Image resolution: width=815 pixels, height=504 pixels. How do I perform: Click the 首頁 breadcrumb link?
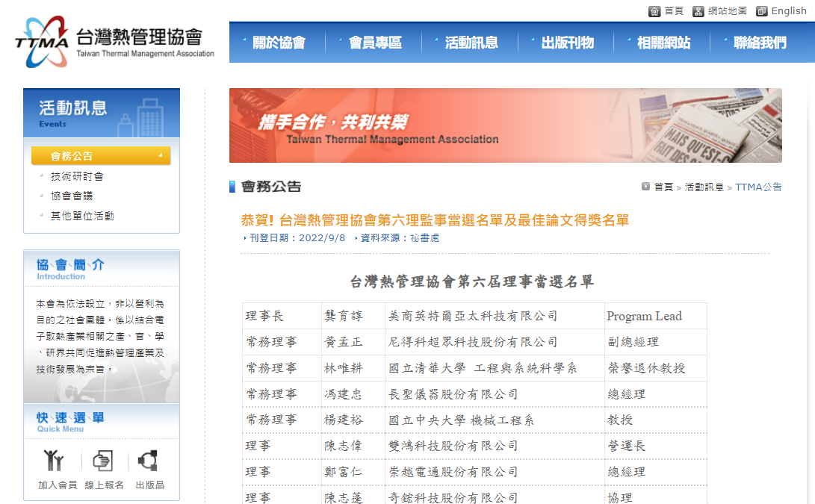click(664, 187)
